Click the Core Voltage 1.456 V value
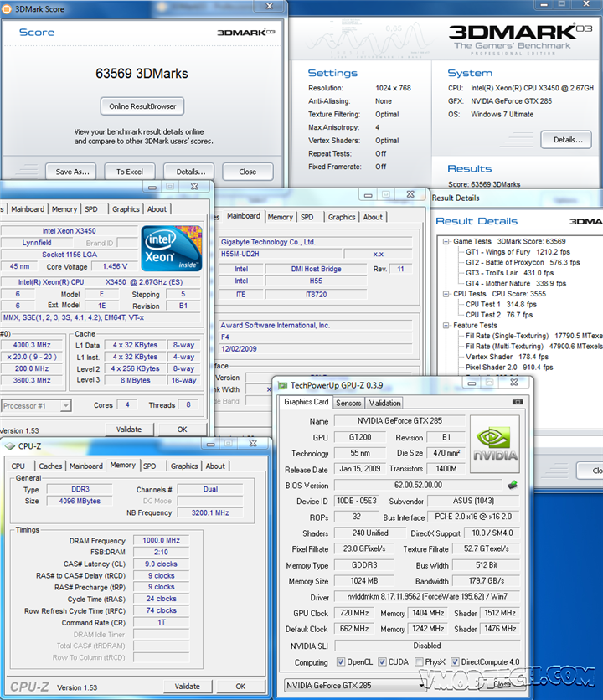The height and width of the screenshot is (700, 603). 115,266
